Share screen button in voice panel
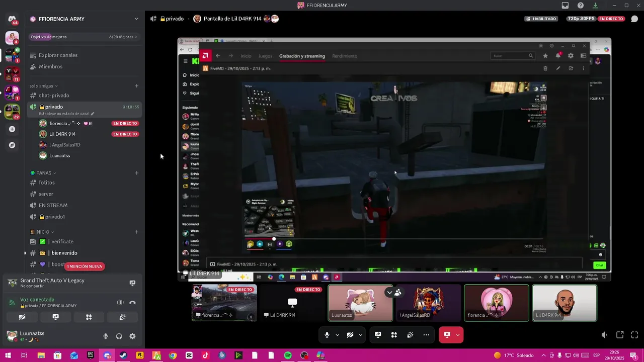Image resolution: width=644 pixels, height=362 pixels. [x=55, y=317]
